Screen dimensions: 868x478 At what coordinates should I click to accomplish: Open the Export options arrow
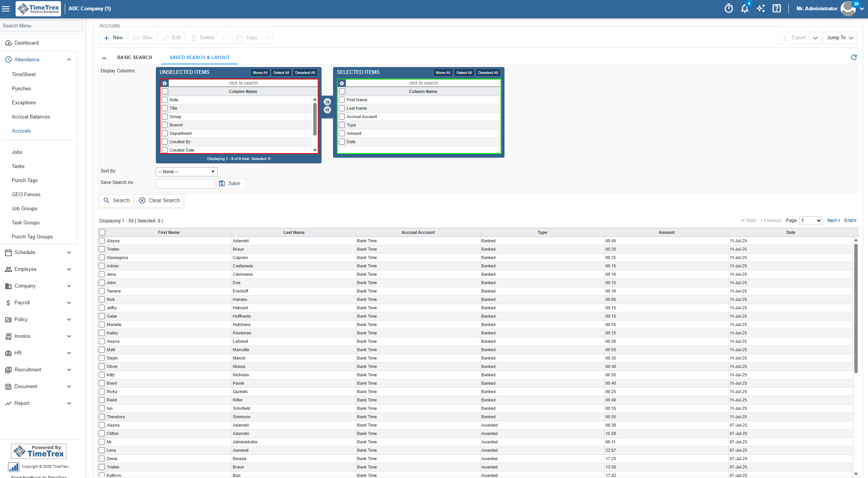(x=815, y=38)
